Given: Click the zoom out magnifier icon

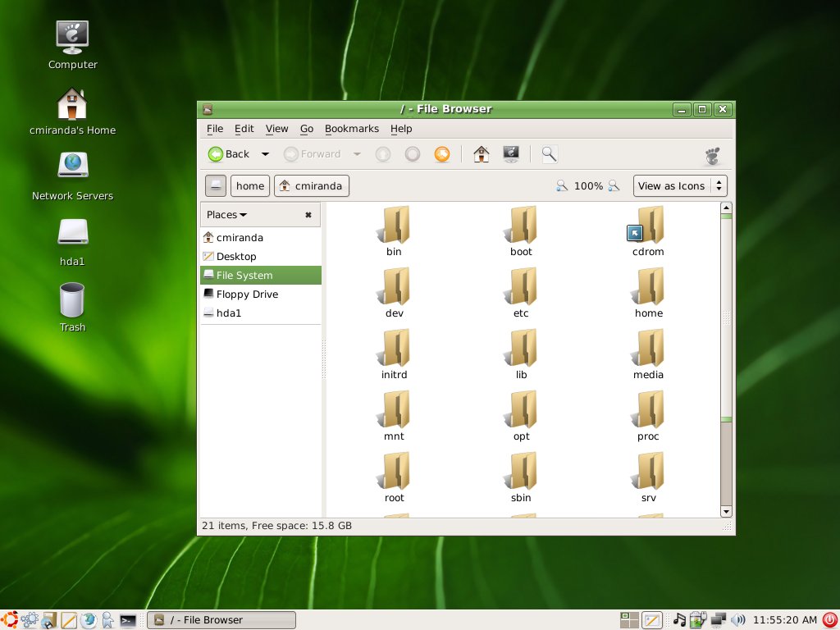Looking at the screenshot, I should click(x=561, y=186).
